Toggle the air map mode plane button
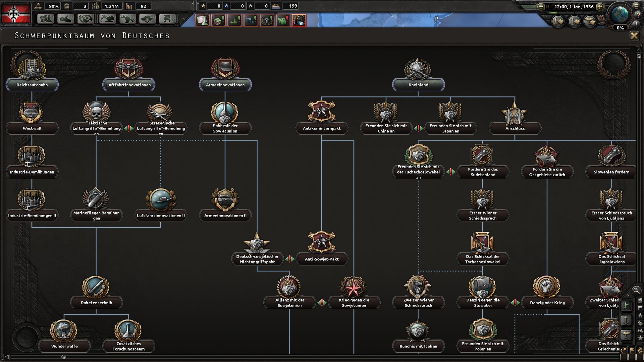Screen dimensions: 644x362 [x=626, y=335]
